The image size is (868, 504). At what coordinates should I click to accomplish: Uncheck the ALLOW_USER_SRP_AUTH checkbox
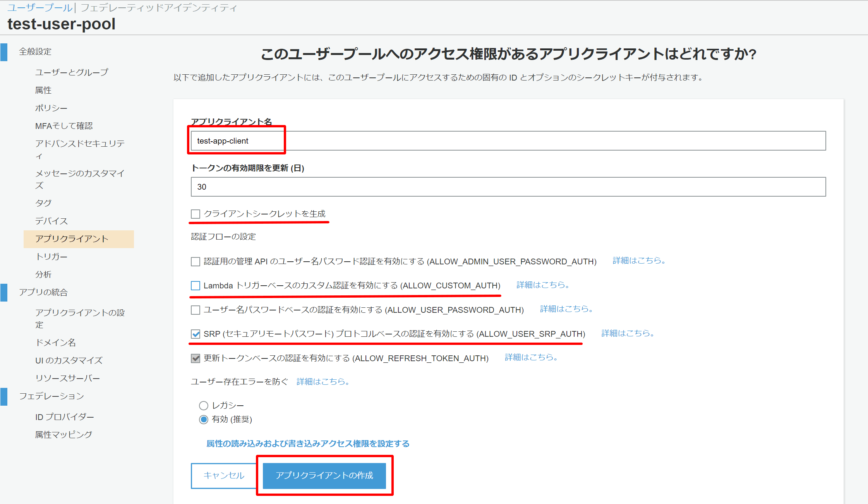point(196,334)
